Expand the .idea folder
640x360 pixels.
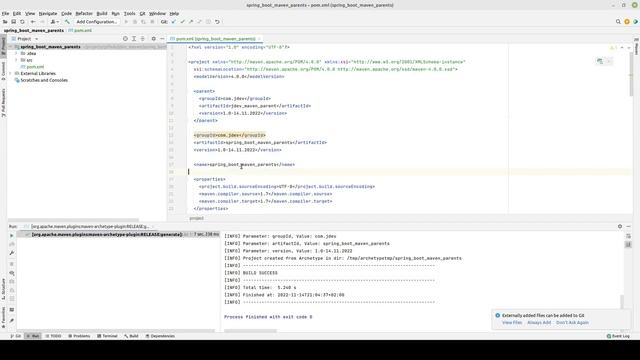(x=16, y=53)
